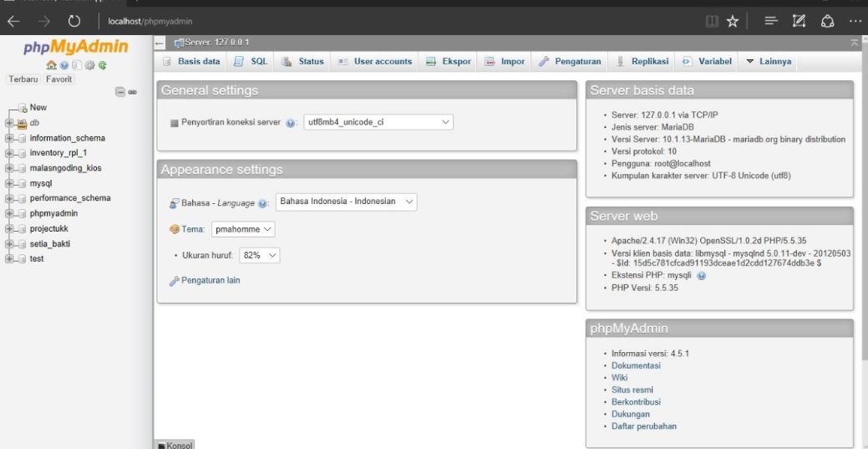Open browser hub lines icon
The image size is (868, 449).
pyautogui.click(x=771, y=22)
